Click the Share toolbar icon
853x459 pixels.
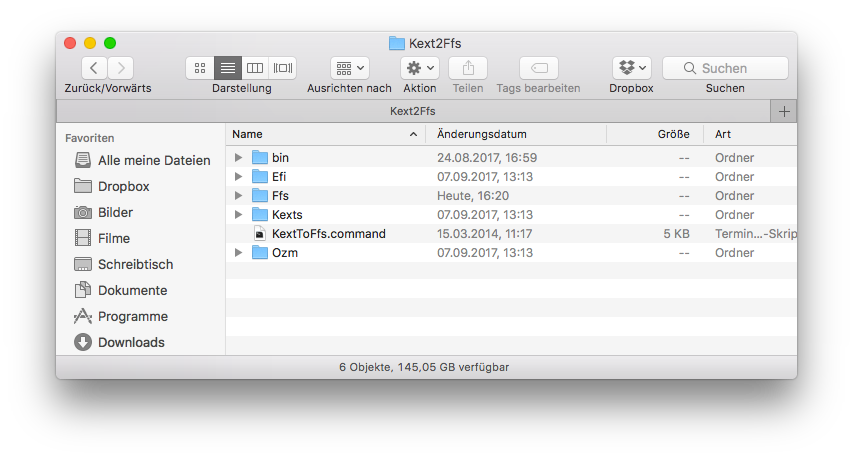pos(468,68)
